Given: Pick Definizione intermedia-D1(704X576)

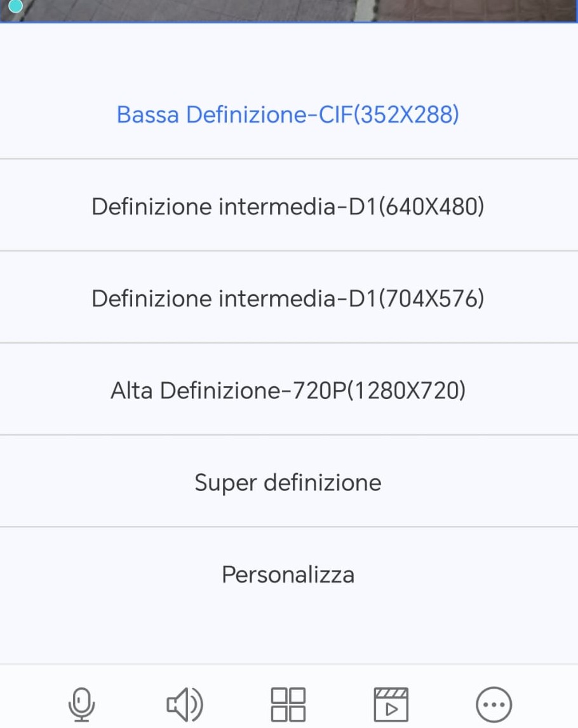Looking at the screenshot, I should point(288,298).
